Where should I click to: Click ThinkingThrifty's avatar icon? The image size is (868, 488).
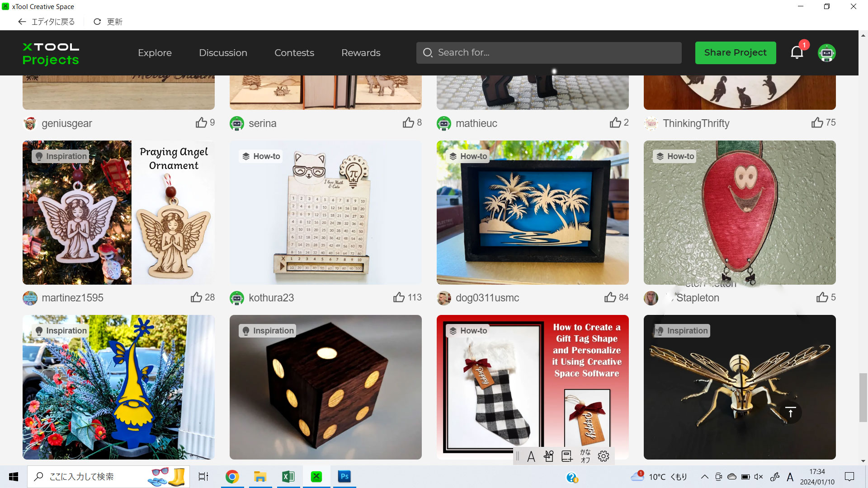tap(651, 123)
